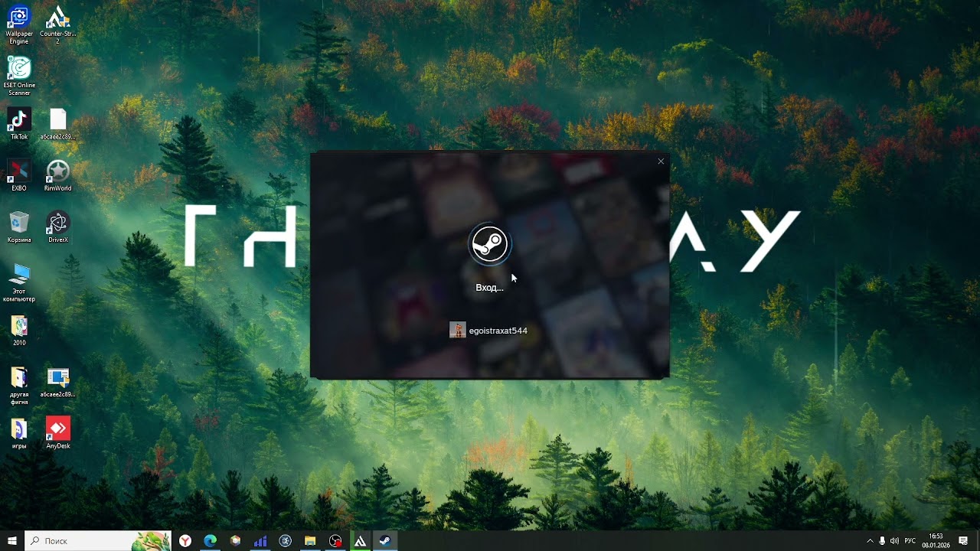980x551 pixels.
Task: Open Wallpaper Engine desktop shortcut
Action: [x=19, y=24]
